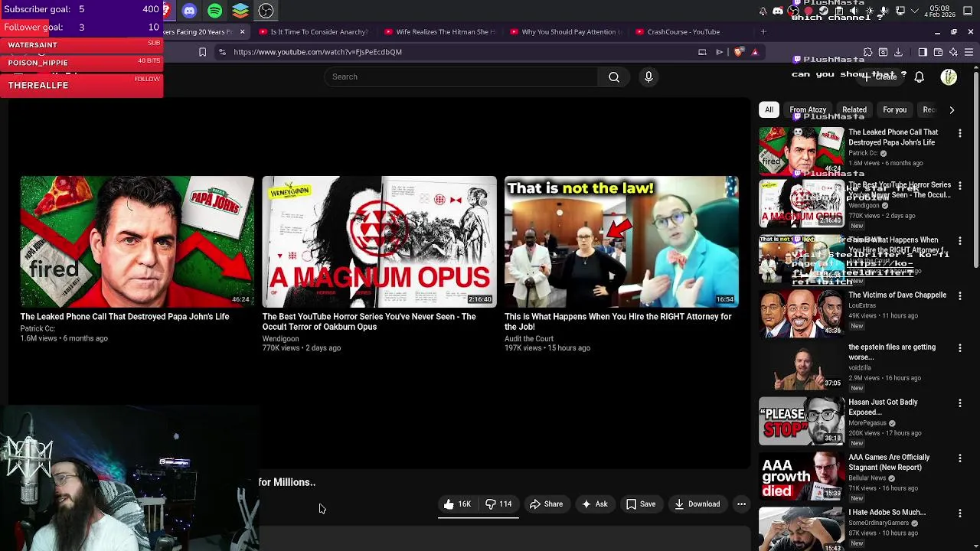Open browser extensions puzzle icon
This screenshot has width=980, height=551.
click(x=867, y=52)
